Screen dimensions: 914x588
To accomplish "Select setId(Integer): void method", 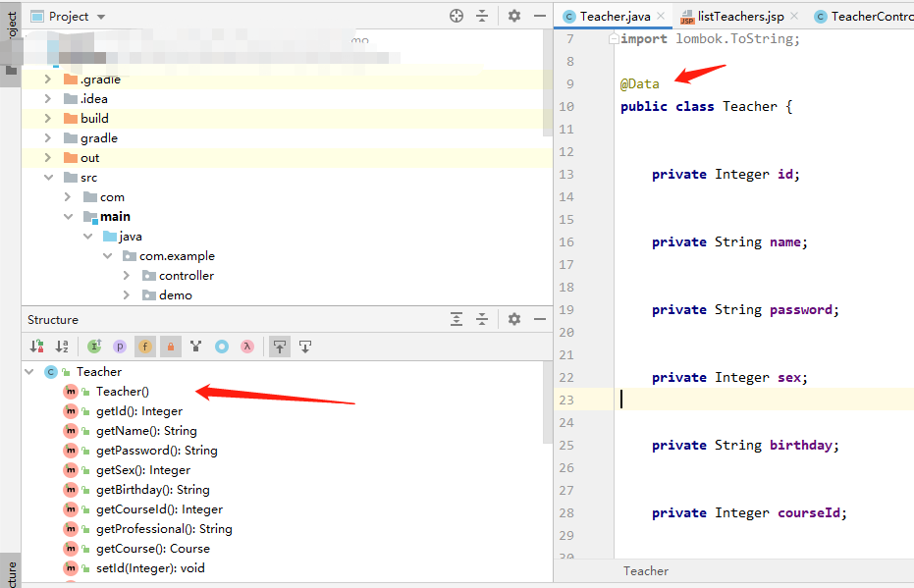I will 150,568.
